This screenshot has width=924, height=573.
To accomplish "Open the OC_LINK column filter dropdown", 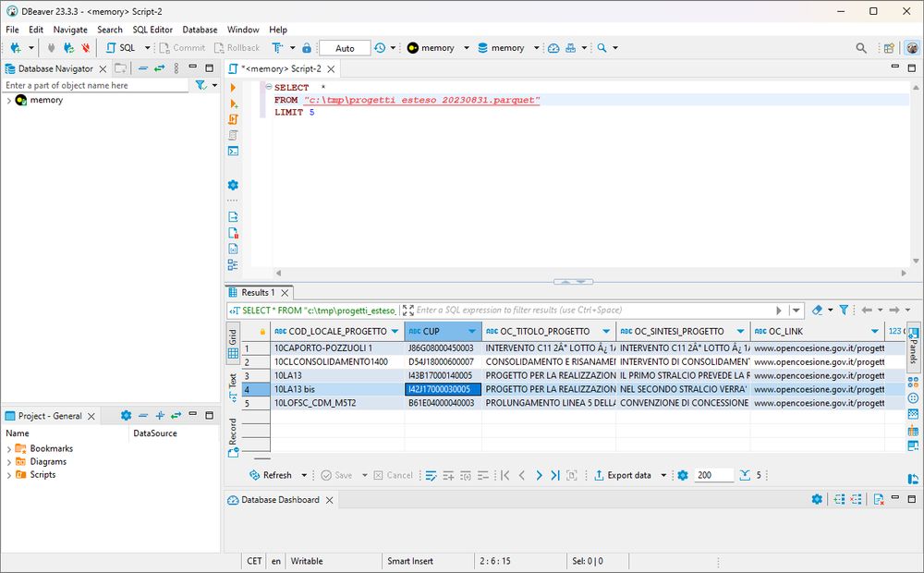I will tap(875, 331).
